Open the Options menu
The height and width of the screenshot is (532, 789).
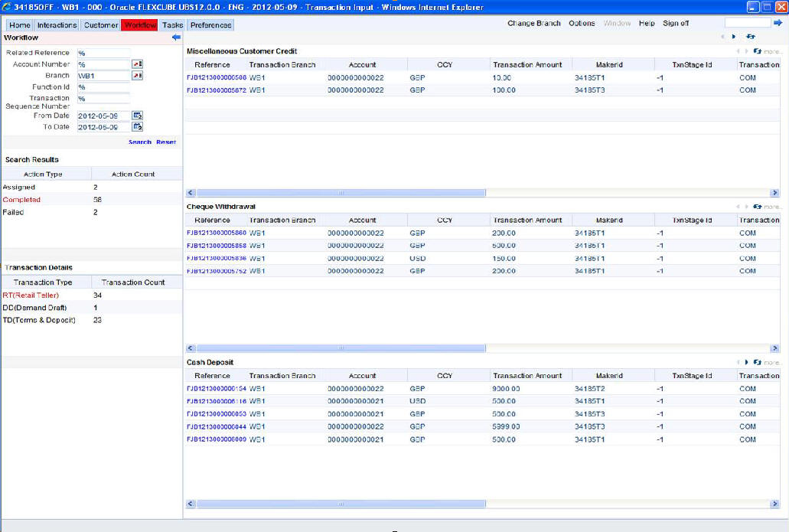[x=582, y=24]
